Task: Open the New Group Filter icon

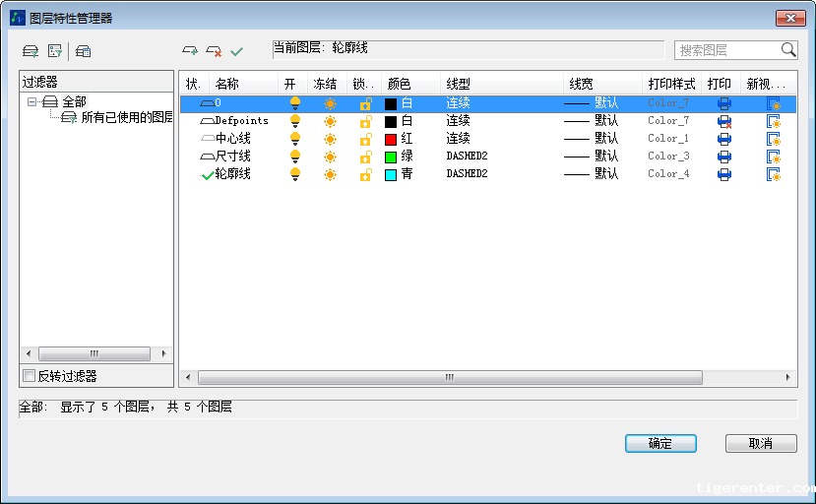Action: (56, 50)
